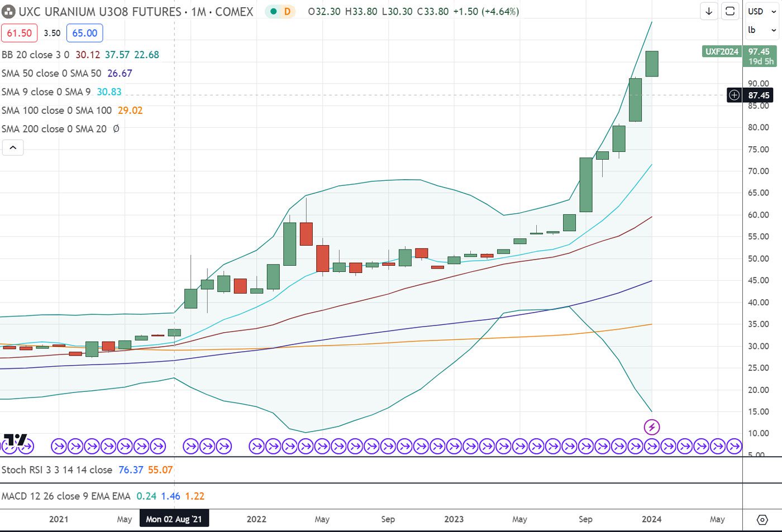
Task: Click the plus icon beside 87.45 crosshair price
Action: [735, 95]
